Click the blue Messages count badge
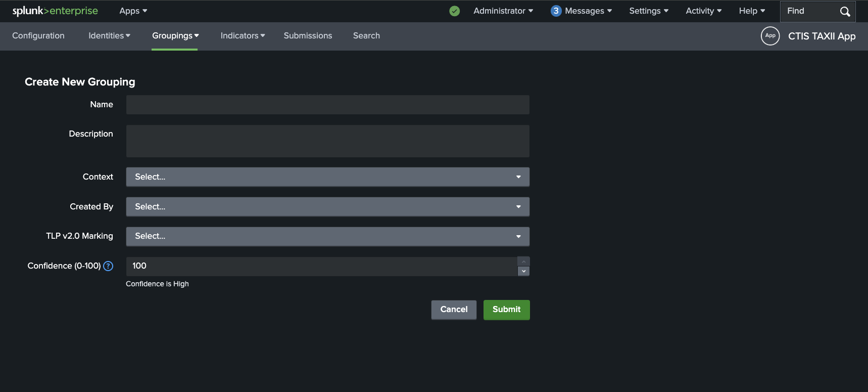This screenshot has height=392, width=868. pyautogui.click(x=556, y=11)
